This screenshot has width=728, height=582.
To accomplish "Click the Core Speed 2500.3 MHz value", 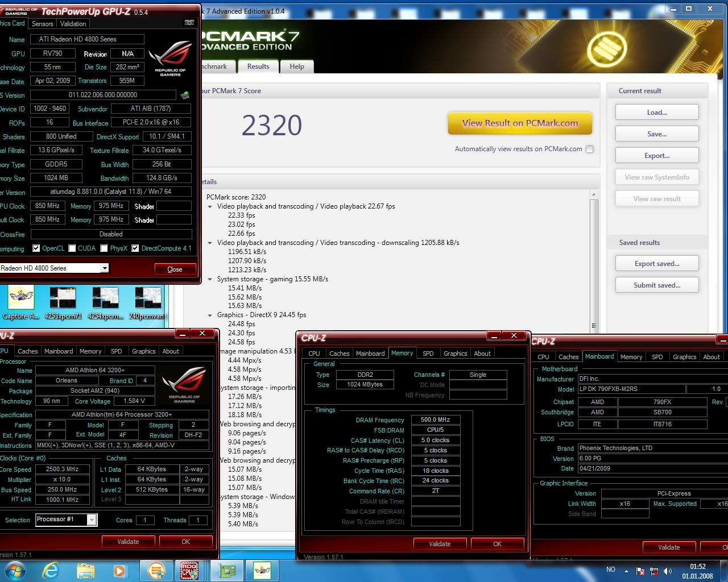I will [x=63, y=469].
